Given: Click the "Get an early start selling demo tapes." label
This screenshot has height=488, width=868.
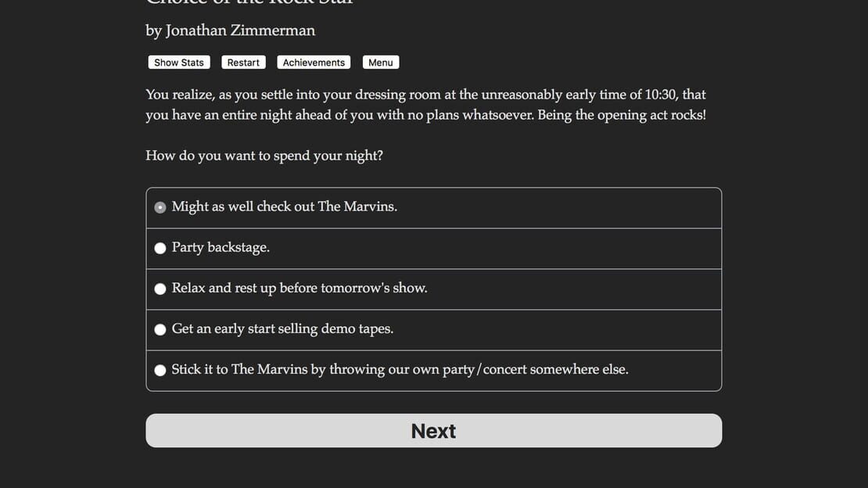Looking at the screenshot, I should (282, 329).
